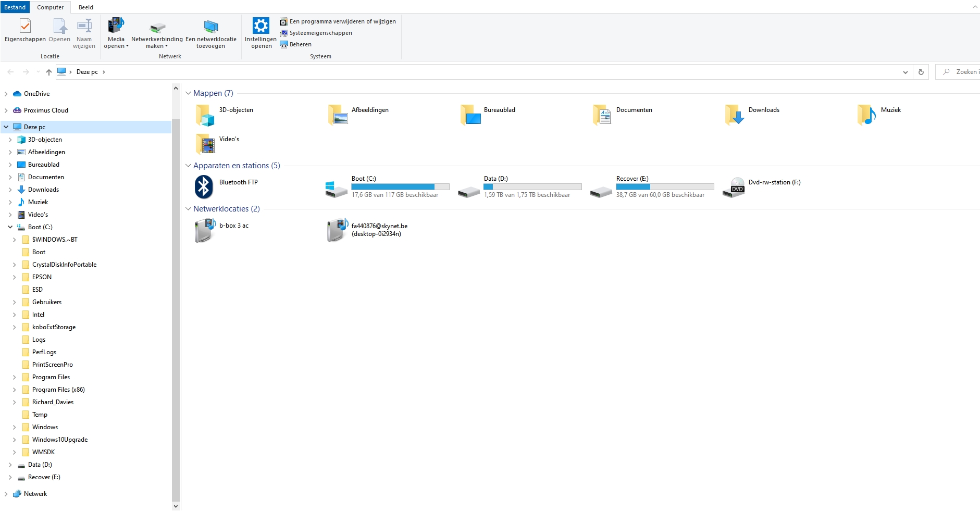Screen dimensions: 980x511
Task: Click the refresh button beside address bar
Action: [x=921, y=72]
